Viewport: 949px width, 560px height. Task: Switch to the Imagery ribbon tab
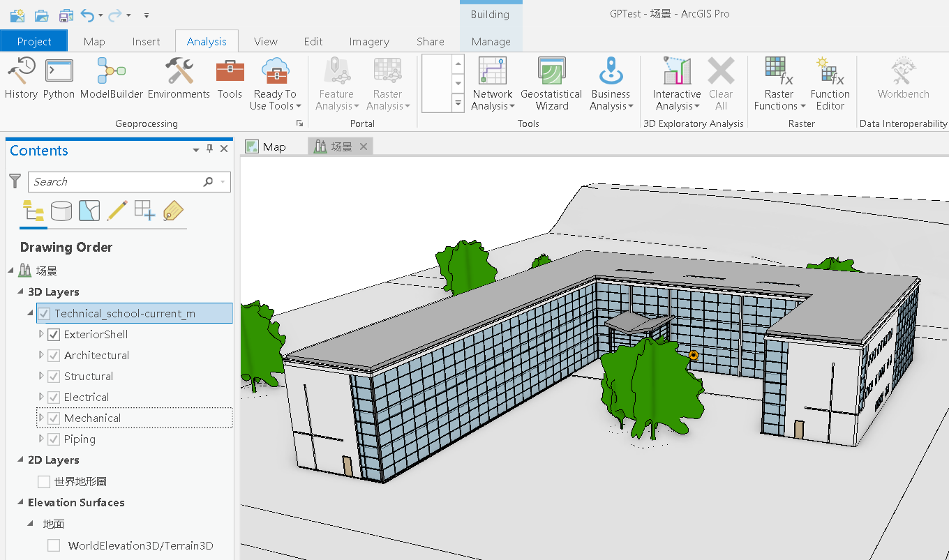(369, 41)
